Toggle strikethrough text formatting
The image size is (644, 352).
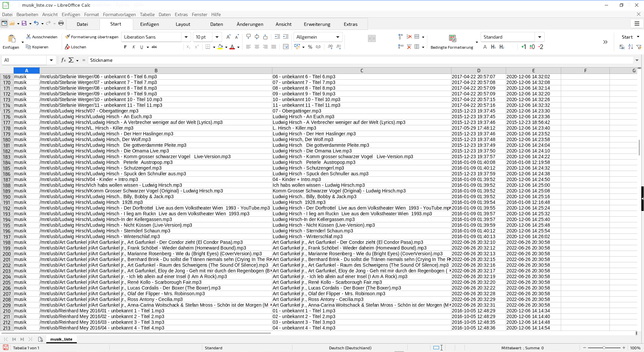pos(154,47)
